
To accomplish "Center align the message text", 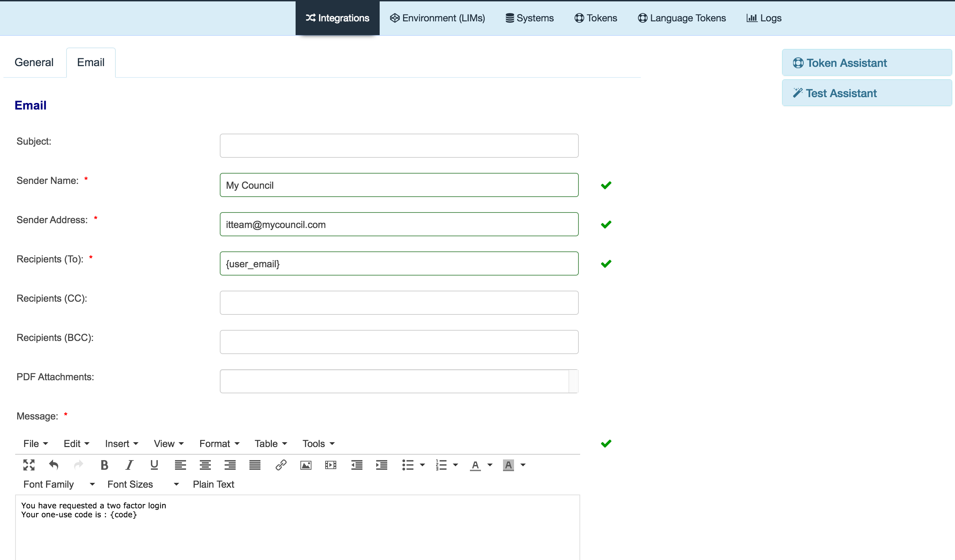I will [205, 465].
